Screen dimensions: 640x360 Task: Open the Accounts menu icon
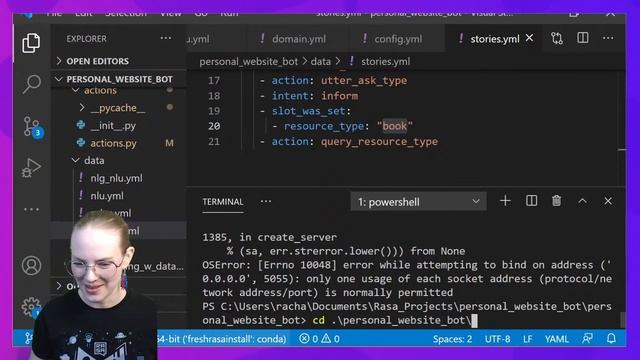(31, 266)
